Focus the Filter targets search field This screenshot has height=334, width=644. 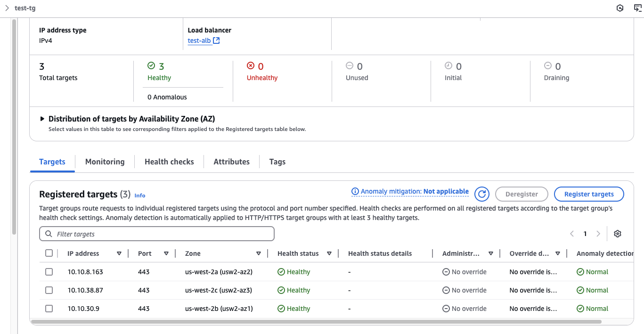160,234
